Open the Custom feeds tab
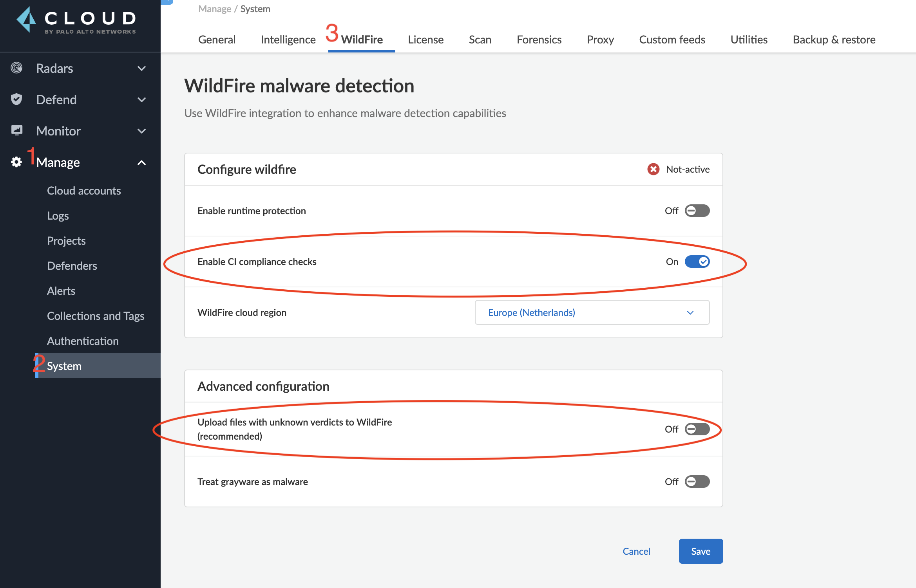This screenshot has width=916, height=588. point(672,40)
